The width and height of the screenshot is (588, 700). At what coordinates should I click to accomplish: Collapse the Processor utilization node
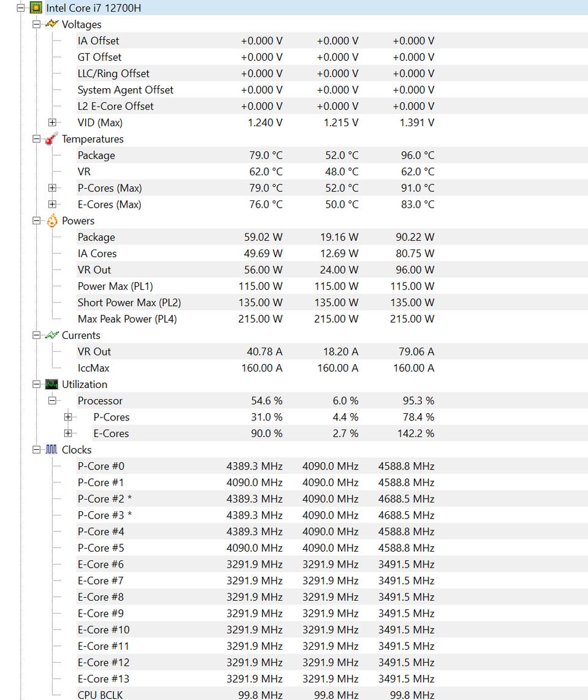(53, 401)
